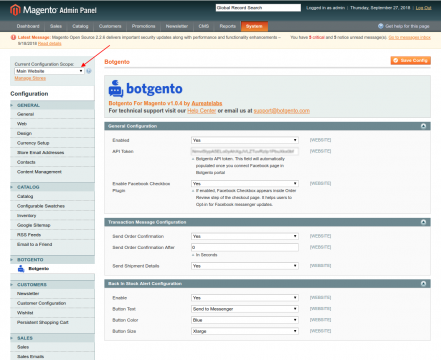Open the Dashboard menu
The height and width of the screenshot is (360, 441).
28,26
